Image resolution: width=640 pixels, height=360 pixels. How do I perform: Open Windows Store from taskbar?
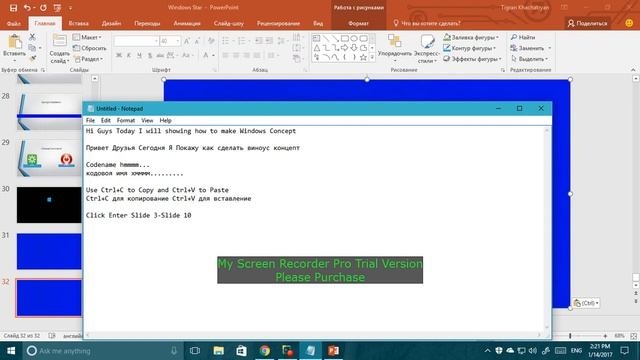[242, 351]
